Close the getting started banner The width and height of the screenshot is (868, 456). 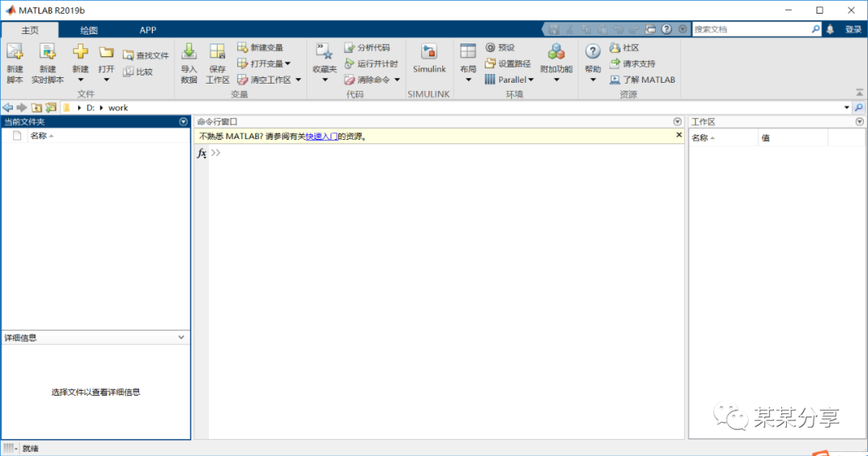pyautogui.click(x=678, y=134)
